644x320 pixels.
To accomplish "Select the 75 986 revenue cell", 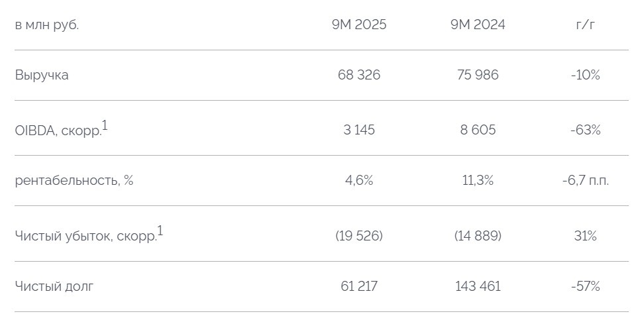I will coord(478,75).
